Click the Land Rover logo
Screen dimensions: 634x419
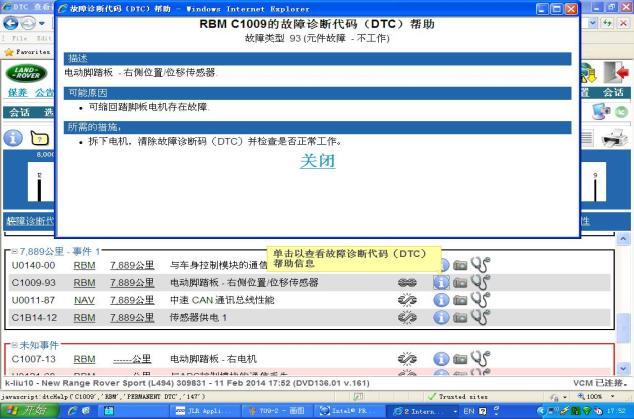click(x=27, y=73)
